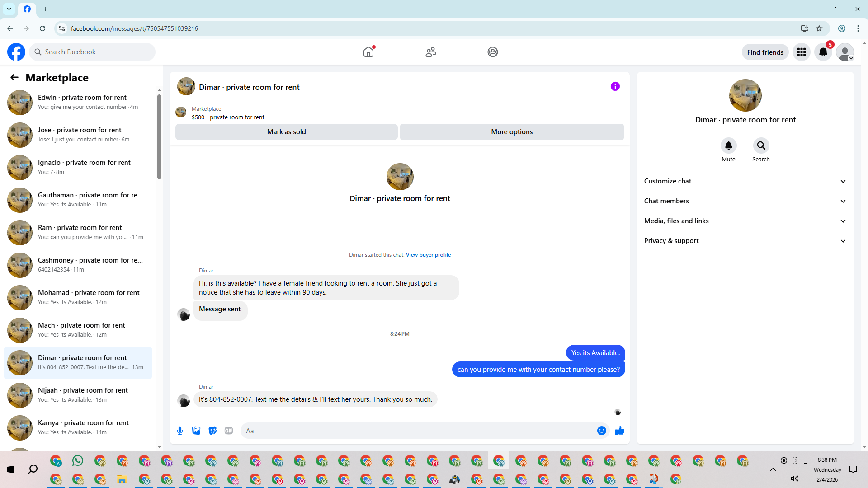
Task: Attach a photo using the image icon
Action: click(x=196, y=431)
